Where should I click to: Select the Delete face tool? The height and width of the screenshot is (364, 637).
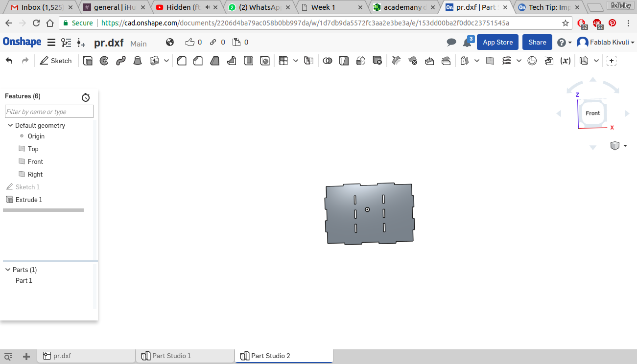click(x=413, y=61)
